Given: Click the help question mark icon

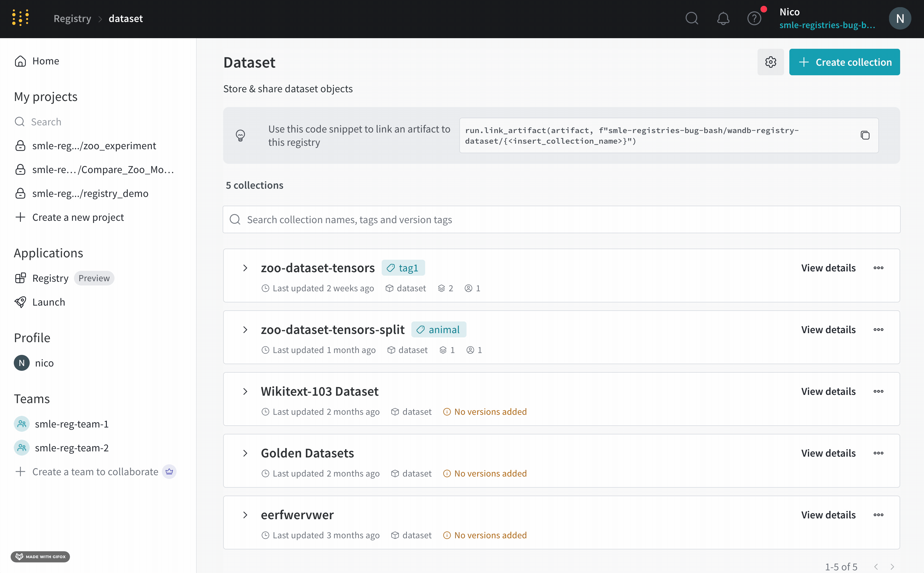Looking at the screenshot, I should [754, 18].
